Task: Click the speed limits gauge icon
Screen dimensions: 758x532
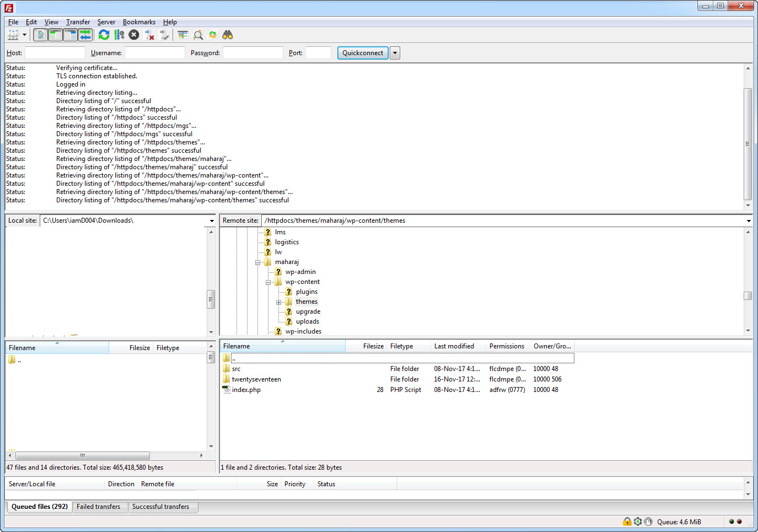Action: point(648,522)
